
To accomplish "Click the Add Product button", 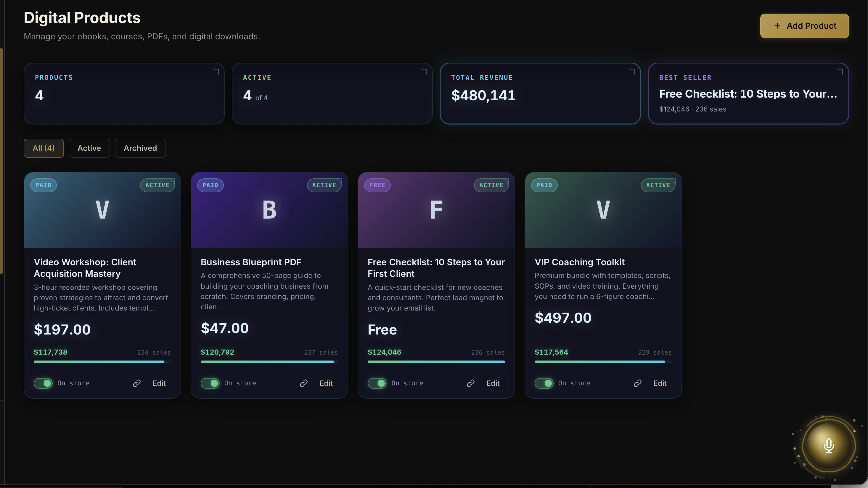I will [804, 26].
